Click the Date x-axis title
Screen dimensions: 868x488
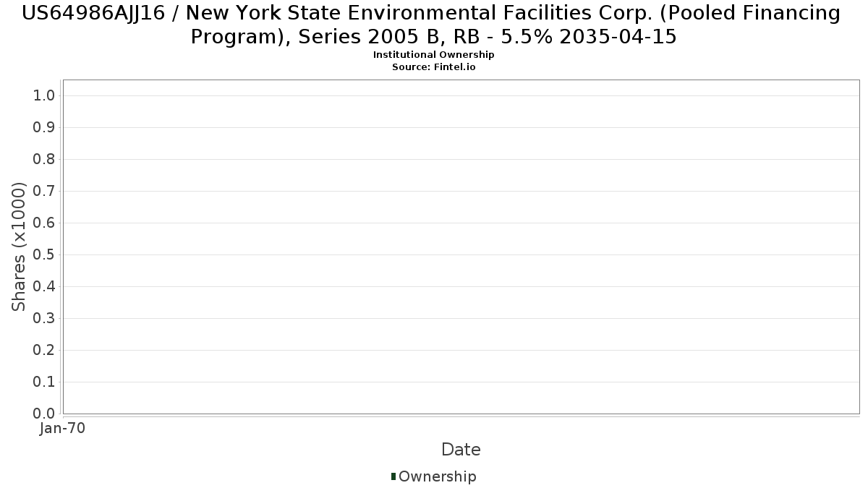(x=461, y=450)
